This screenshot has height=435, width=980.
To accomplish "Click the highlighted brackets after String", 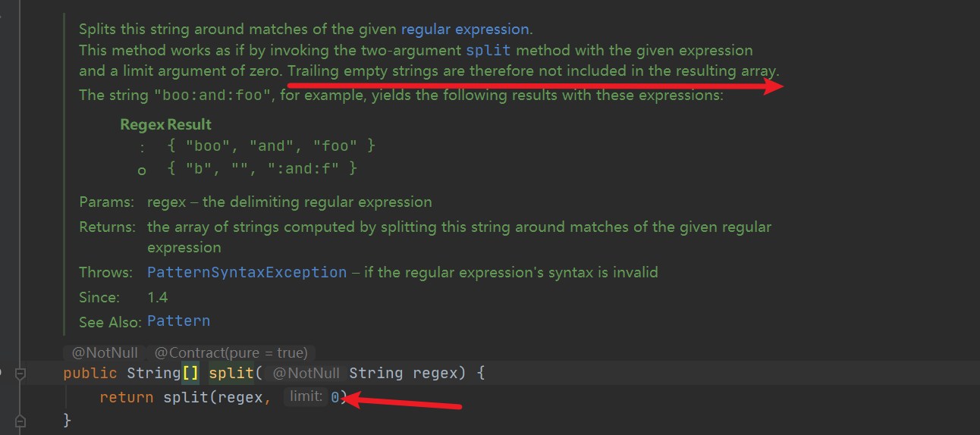I will tap(190, 373).
